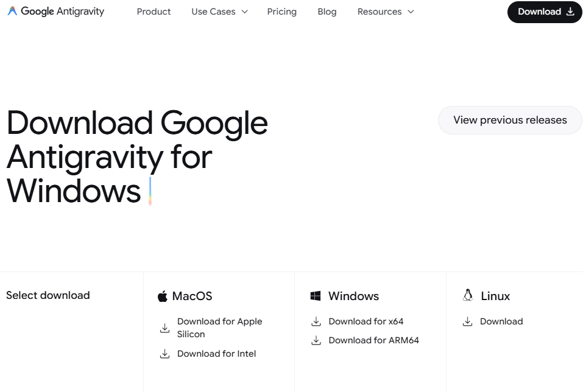This screenshot has height=392, width=583.
Task: Download for Apple Silicon link
Action: (x=220, y=327)
